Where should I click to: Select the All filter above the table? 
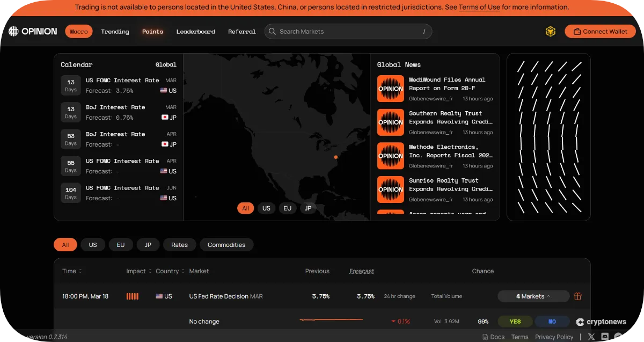pos(65,245)
